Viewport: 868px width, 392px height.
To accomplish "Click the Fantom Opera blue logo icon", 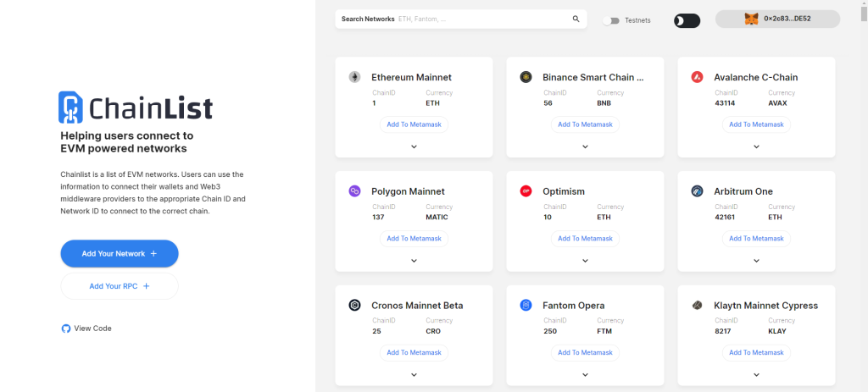I will coord(526,305).
